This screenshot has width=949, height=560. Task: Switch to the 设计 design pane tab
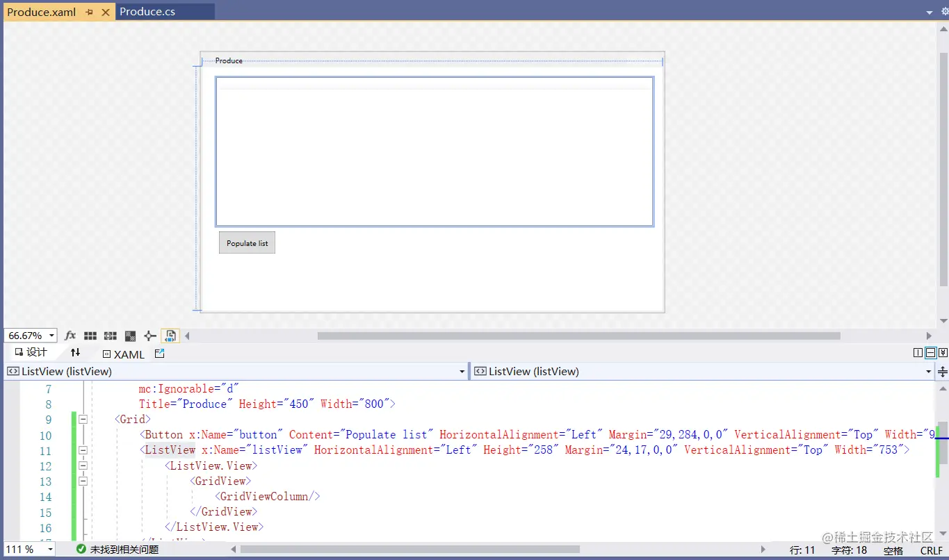(x=31, y=353)
